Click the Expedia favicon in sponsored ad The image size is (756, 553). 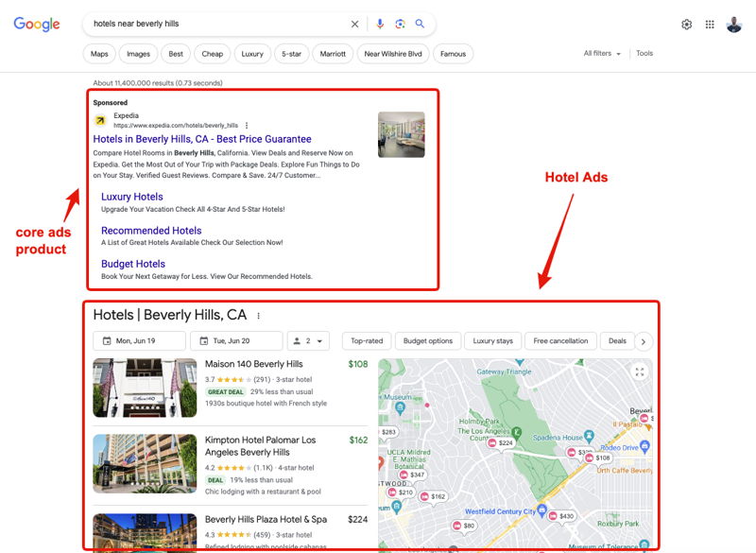coord(100,120)
